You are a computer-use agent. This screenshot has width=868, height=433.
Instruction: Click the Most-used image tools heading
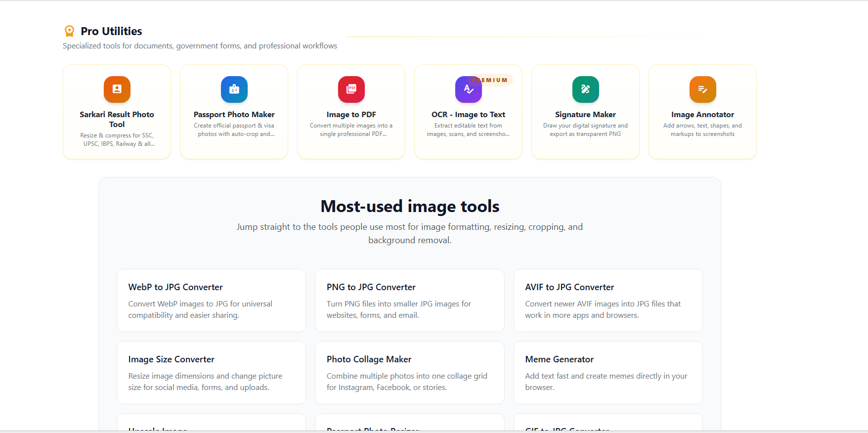click(x=410, y=206)
